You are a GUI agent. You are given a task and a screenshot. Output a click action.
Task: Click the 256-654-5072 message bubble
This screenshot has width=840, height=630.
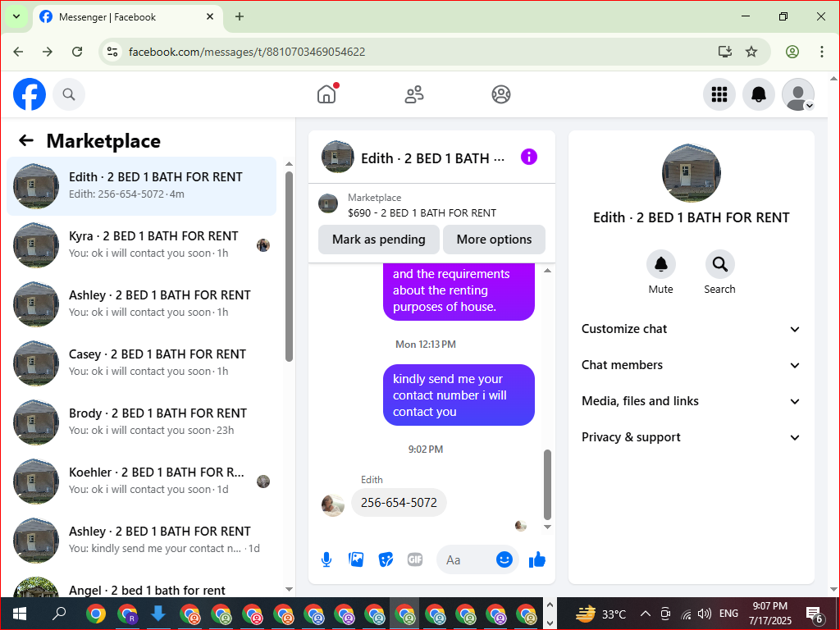pyautogui.click(x=399, y=503)
